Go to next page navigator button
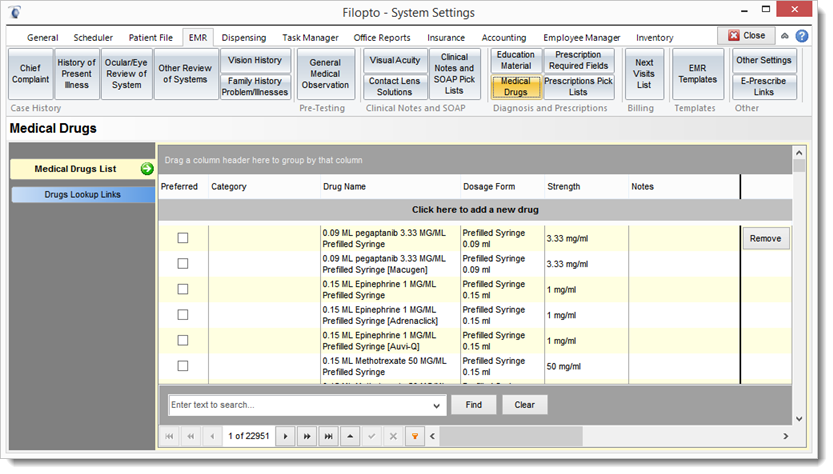The width and height of the screenshot is (833, 474). [307, 436]
